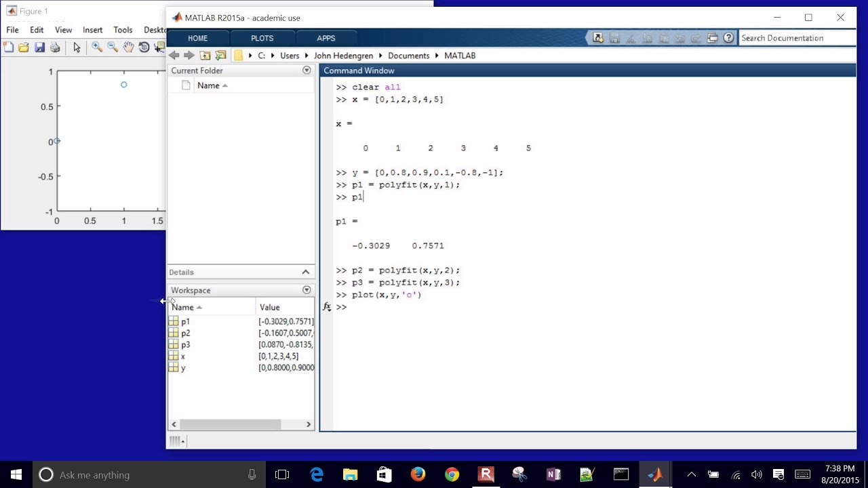Viewport: 868px width, 488px height.
Task: Click Print Figure icon in Figure 1 toolbar
Action: [x=55, y=47]
